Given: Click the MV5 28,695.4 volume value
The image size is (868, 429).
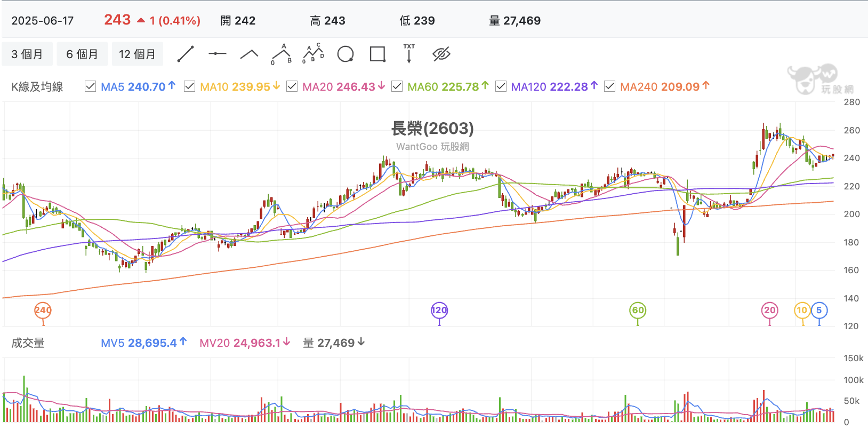Looking at the screenshot, I should (144, 343).
